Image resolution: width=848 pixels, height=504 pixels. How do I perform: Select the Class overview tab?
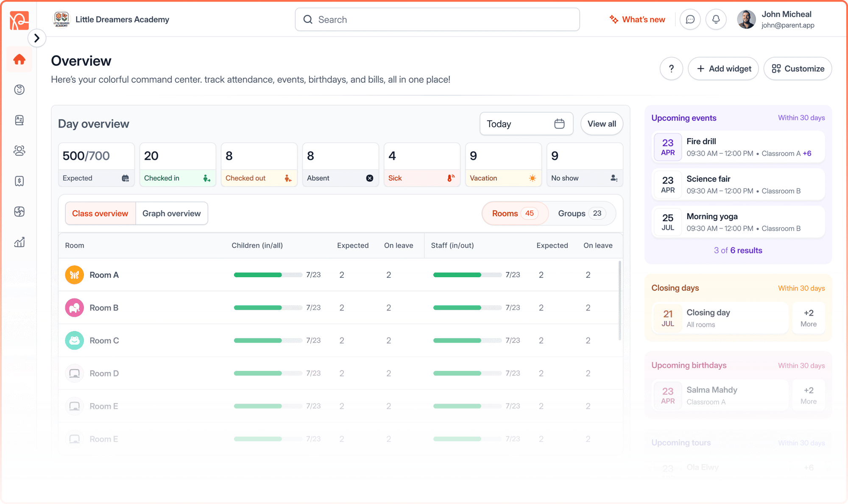[100, 213]
